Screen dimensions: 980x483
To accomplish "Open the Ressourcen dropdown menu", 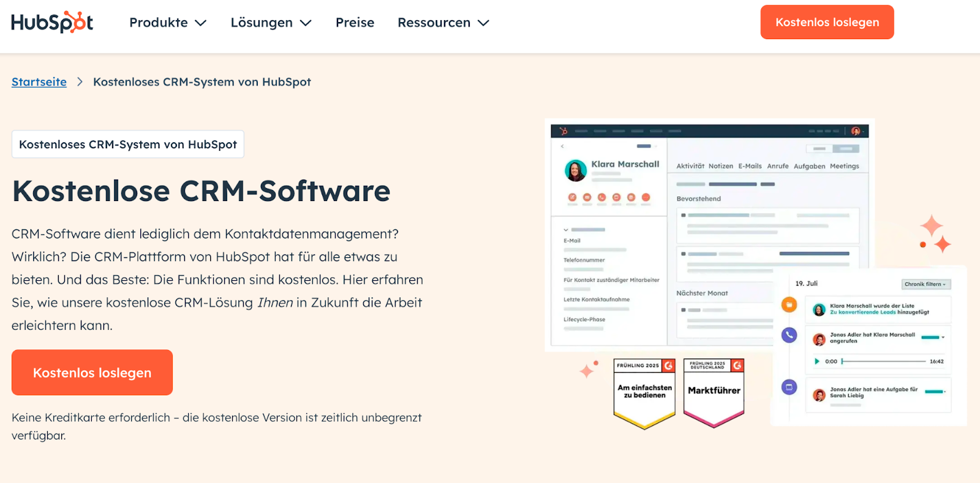I will [x=443, y=23].
